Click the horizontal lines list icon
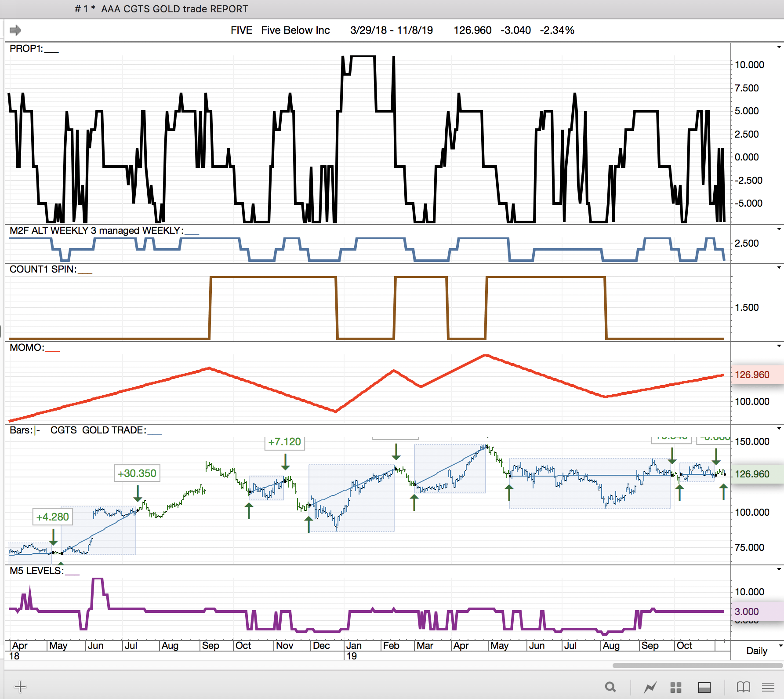Viewport: 784px width, 699px height. (768, 687)
